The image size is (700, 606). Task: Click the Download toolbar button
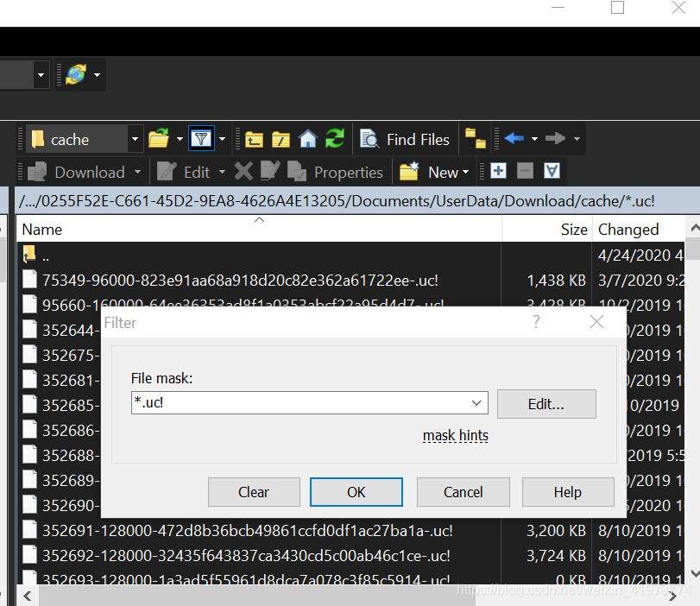(x=76, y=173)
